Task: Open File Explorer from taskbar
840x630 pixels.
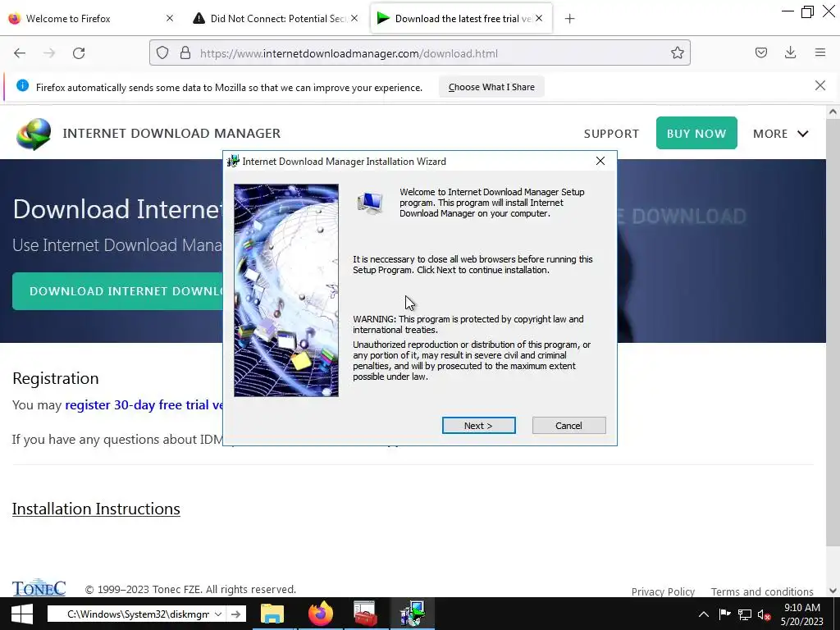Action: pos(272,614)
